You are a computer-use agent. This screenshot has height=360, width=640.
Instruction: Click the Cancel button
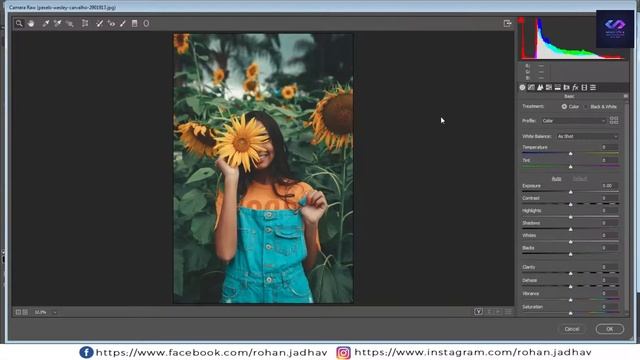(x=571, y=329)
